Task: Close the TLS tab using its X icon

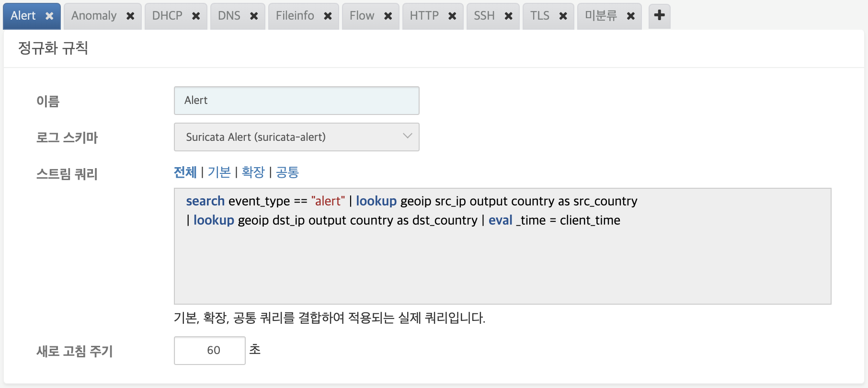Action: 563,16
